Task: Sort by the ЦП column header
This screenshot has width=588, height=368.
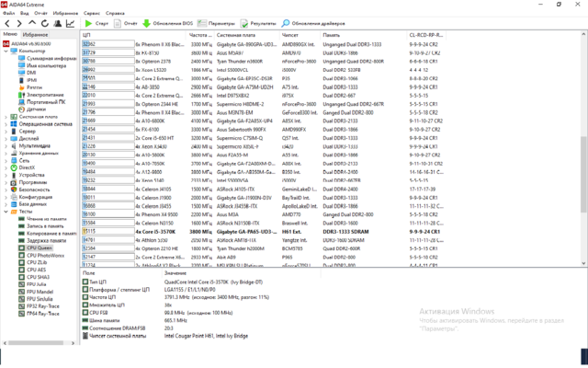Action: point(133,35)
